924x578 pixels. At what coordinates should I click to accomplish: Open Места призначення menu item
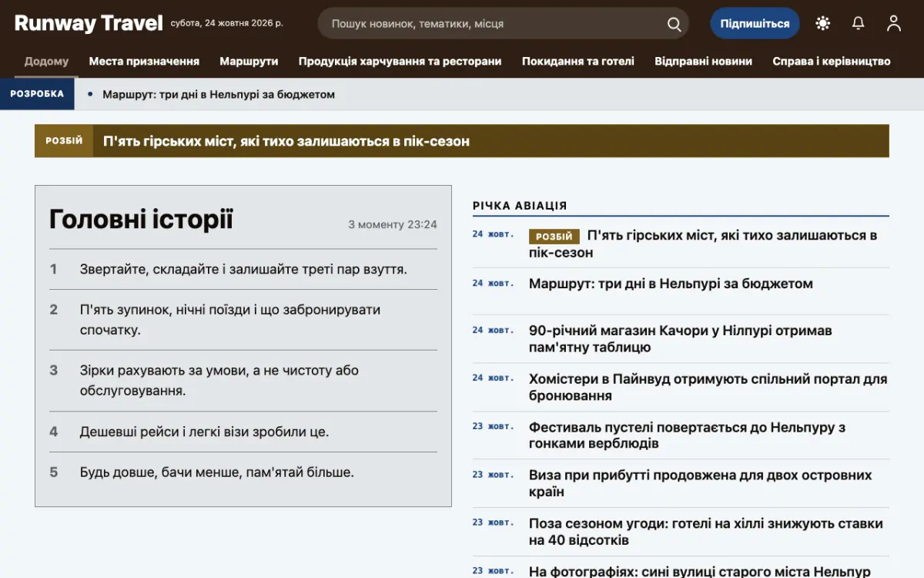(144, 61)
